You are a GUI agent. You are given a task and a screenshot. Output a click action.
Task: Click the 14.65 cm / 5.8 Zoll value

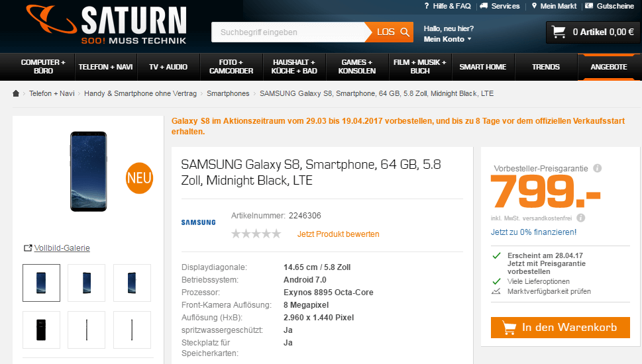317,267
